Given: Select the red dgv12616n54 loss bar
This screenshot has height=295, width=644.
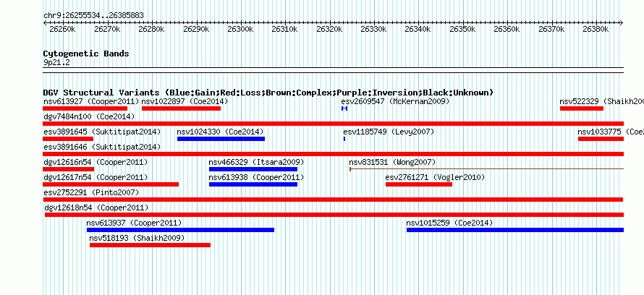Looking at the screenshot, I should click(x=68, y=169).
